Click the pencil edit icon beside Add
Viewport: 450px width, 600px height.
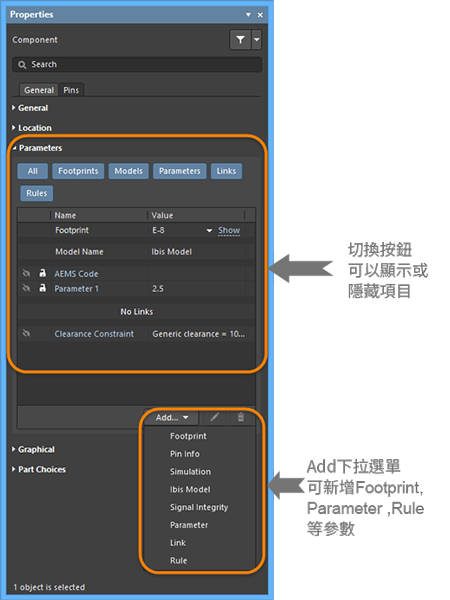[215, 417]
